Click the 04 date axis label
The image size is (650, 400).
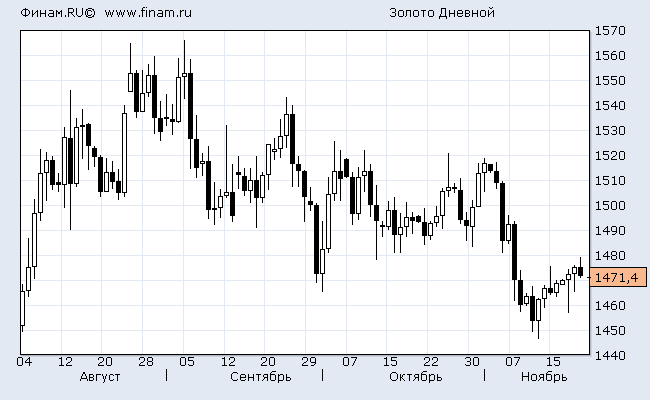click(24, 362)
